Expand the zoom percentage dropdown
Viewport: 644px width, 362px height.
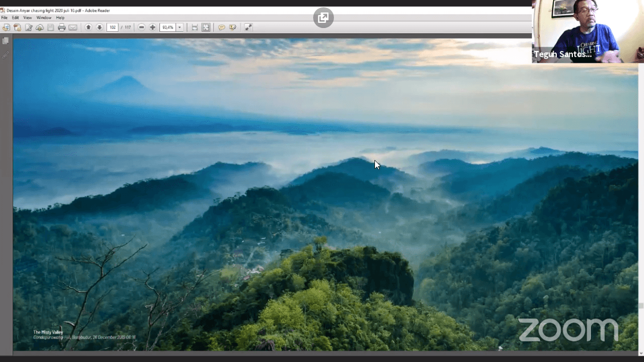pos(180,28)
